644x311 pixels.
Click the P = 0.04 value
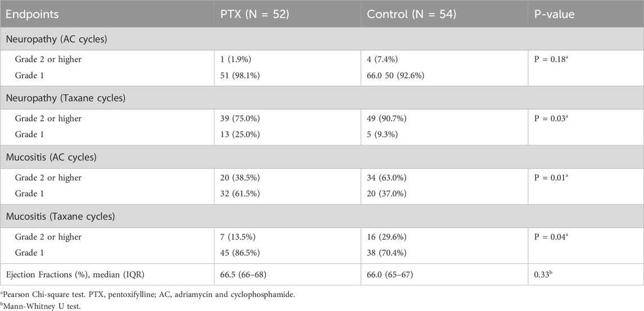tap(554, 236)
